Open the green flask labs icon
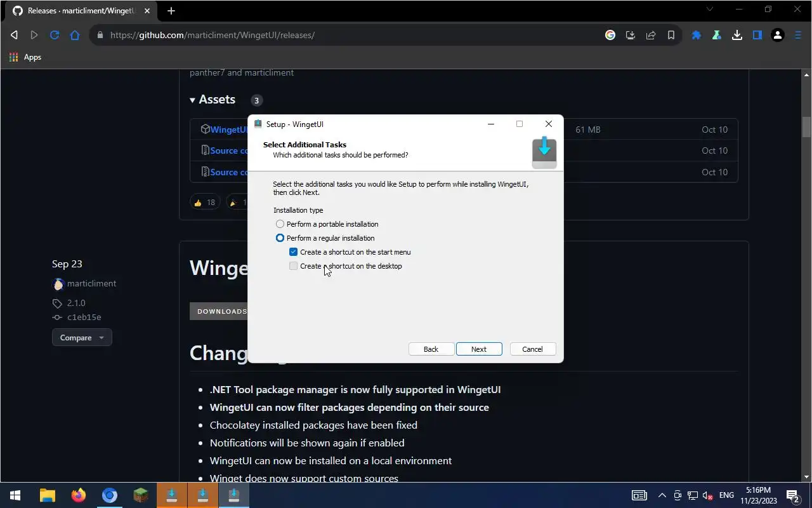The height and width of the screenshot is (508, 812). click(x=717, y=35)
